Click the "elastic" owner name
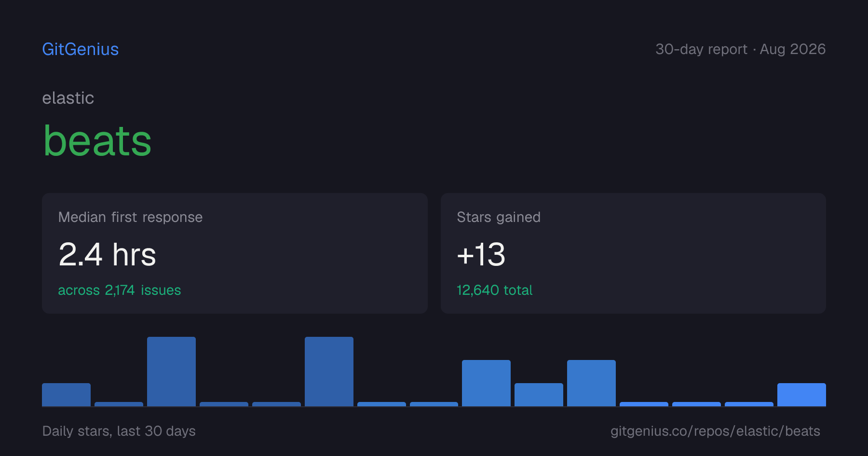 [x=68, y=98]
